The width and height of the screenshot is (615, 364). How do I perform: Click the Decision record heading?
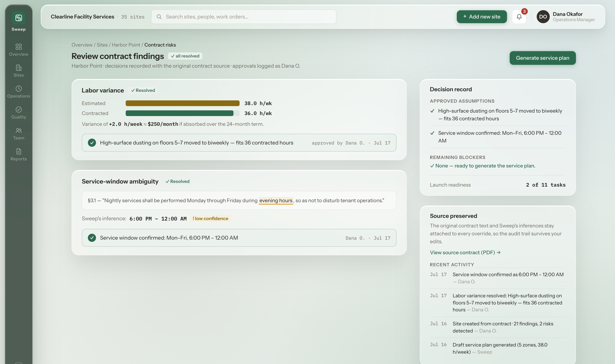[451, 89]
